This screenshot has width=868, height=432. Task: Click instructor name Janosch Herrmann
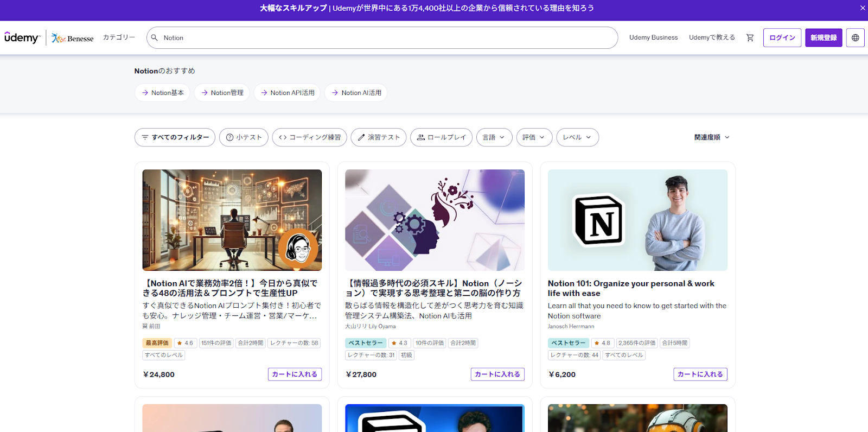coord(571,327)
